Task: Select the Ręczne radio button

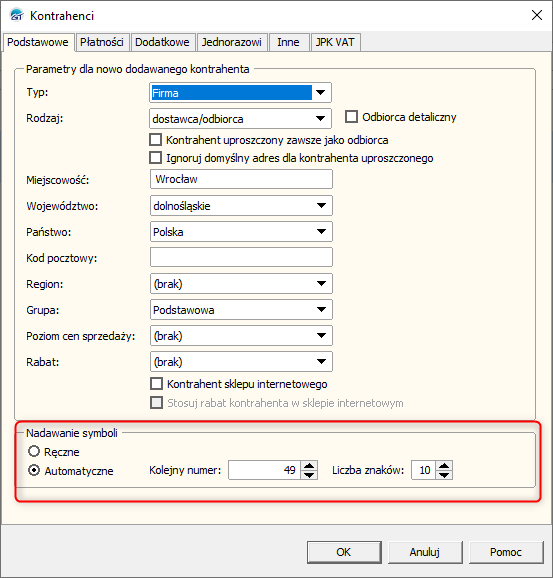Action: [x=34, y=451]
